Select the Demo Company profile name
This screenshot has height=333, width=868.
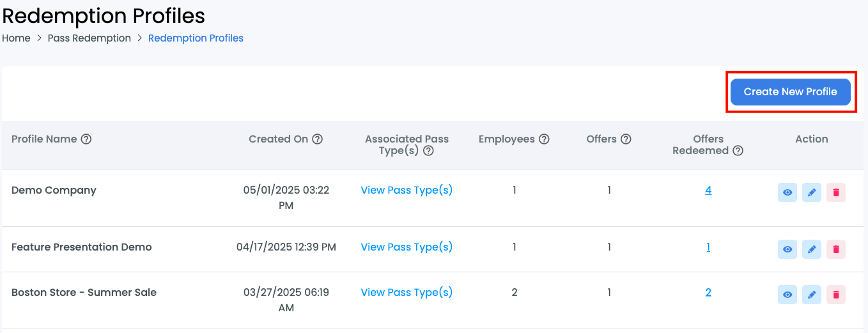click(x=54, y=190)
